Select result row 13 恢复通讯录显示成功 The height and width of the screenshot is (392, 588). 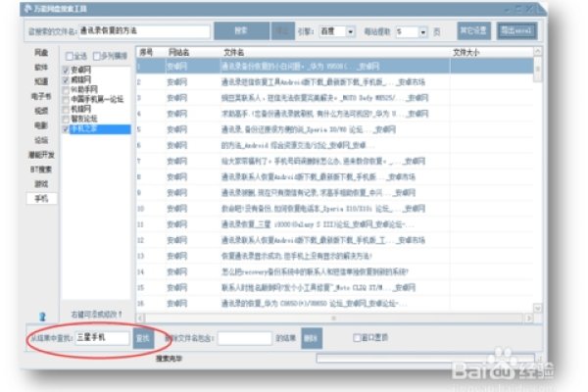(x=334, y=256)
